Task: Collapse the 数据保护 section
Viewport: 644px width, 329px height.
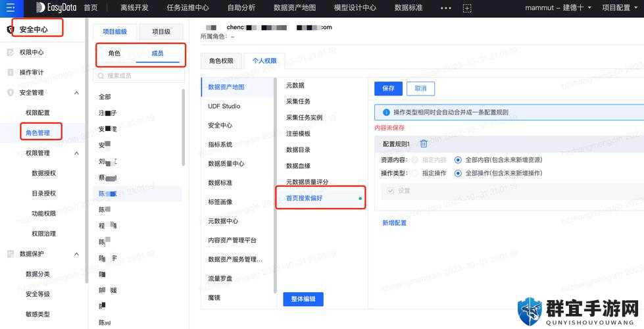Action: tap(76, 254)
